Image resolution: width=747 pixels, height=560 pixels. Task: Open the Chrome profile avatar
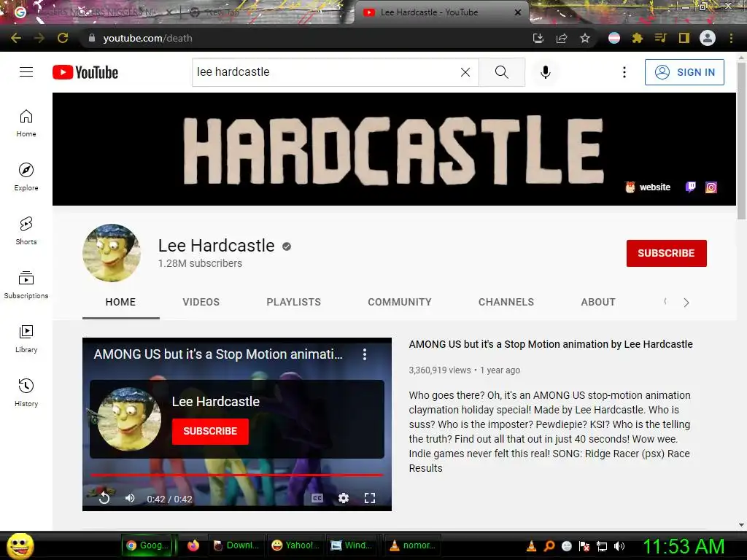click(x=708, y=38)
